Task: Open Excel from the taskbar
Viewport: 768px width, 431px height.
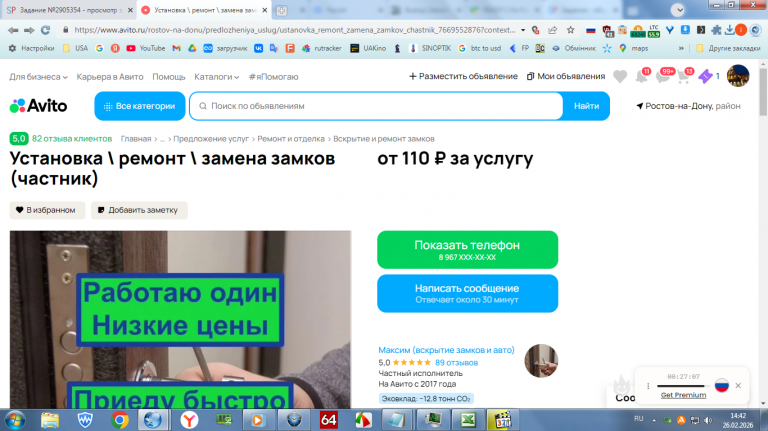Action: pyautogui.click(x=468, y=420)
